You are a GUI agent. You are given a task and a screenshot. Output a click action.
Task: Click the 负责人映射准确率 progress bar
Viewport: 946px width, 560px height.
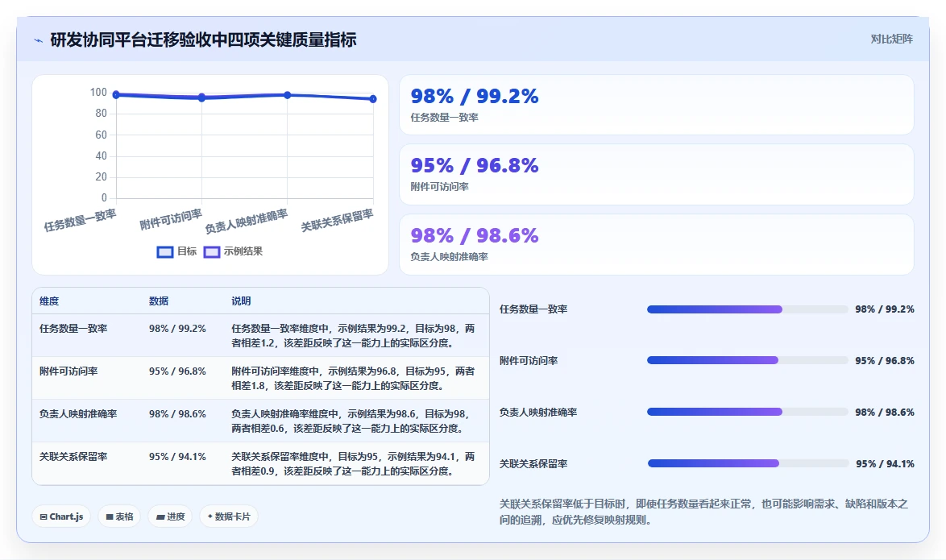click(748, 413)
